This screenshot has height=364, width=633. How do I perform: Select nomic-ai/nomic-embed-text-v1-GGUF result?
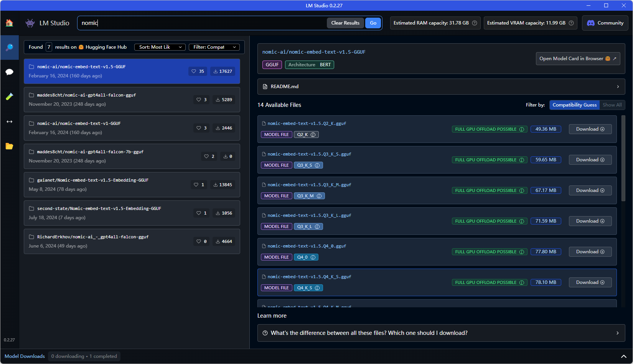click(x=132, y=128)
